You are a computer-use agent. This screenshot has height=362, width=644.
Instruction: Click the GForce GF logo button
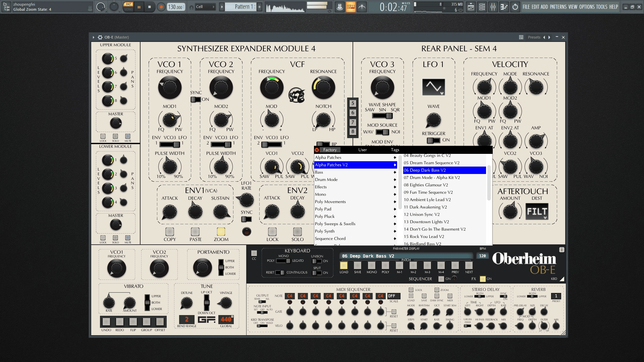[207, 320]
